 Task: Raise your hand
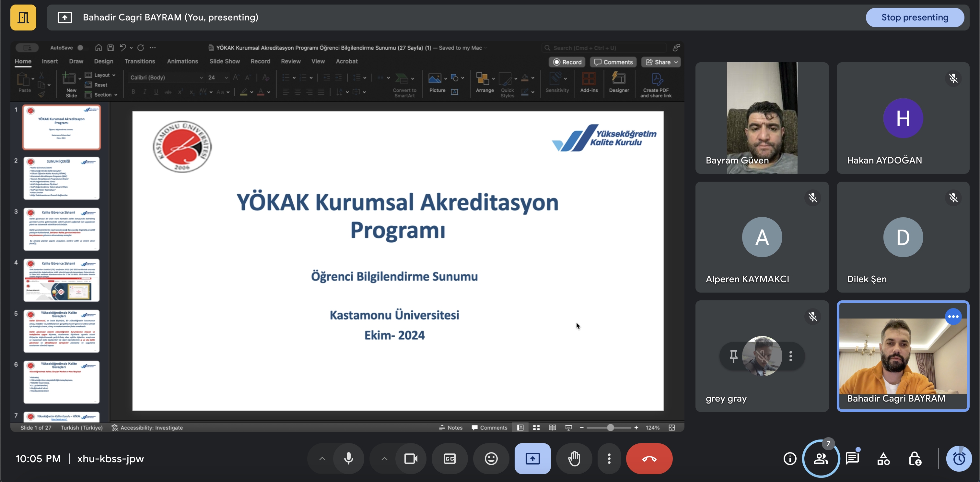(574, 458)
